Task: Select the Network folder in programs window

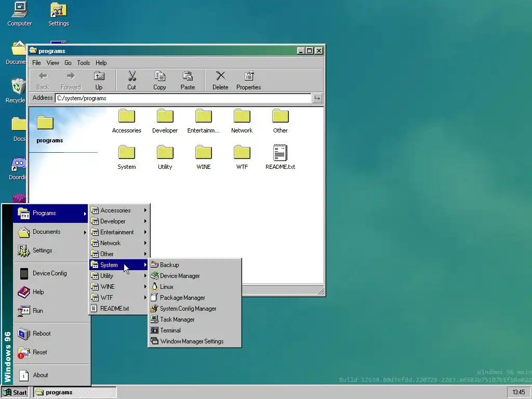Action: [242, 121]
